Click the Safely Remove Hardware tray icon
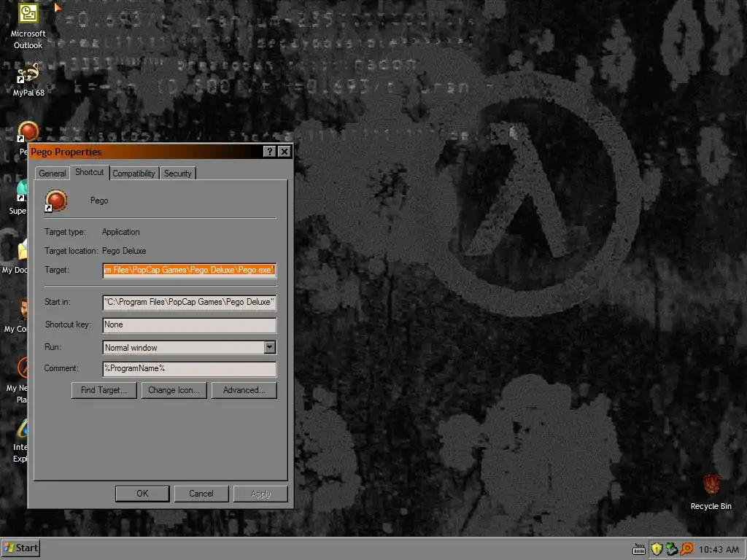This screenshot has height=560, width=747. coord(672,549)
